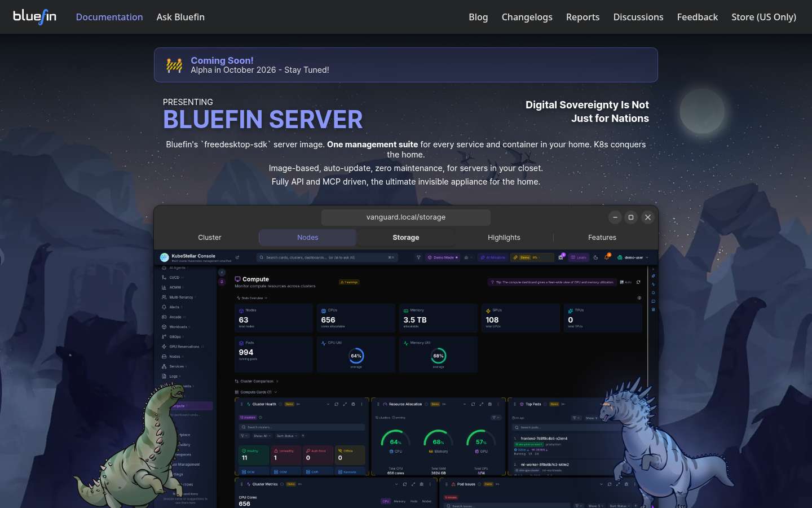
Task: Open Ask Bluefin in the navbar
Action: [180, 17]
